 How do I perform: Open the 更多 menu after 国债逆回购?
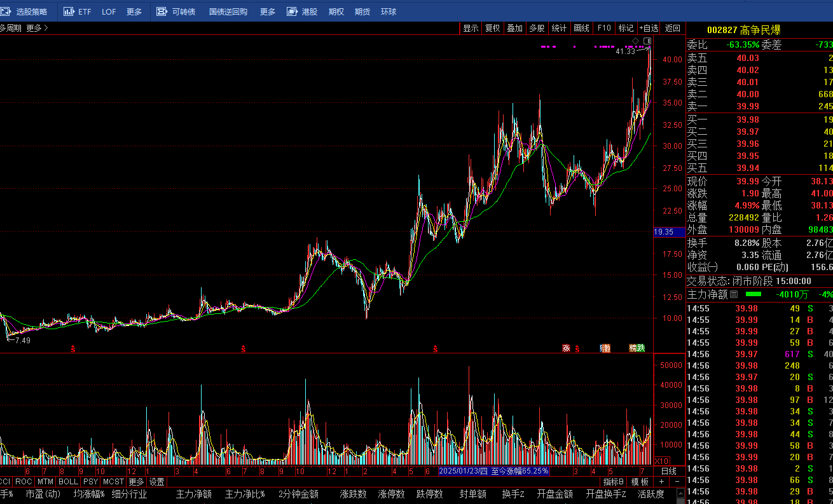coord(268,11)
